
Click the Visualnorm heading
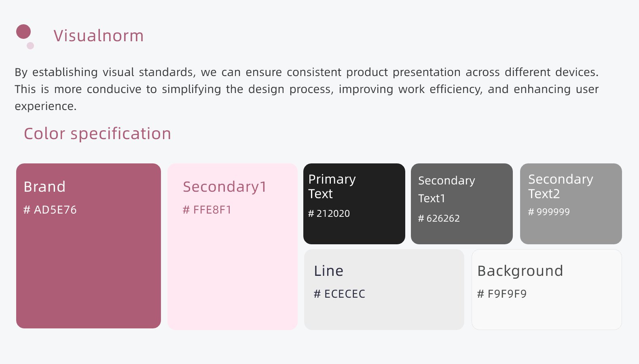point(99,36)
